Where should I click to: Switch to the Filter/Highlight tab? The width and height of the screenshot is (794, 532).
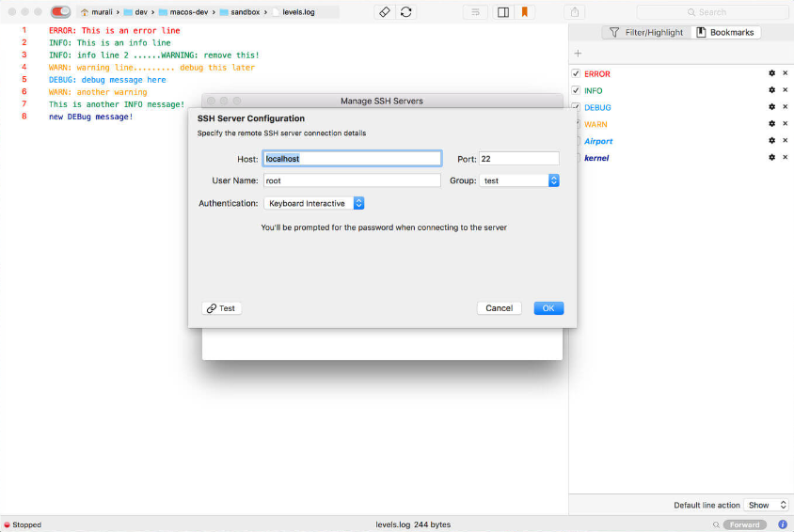645,32
